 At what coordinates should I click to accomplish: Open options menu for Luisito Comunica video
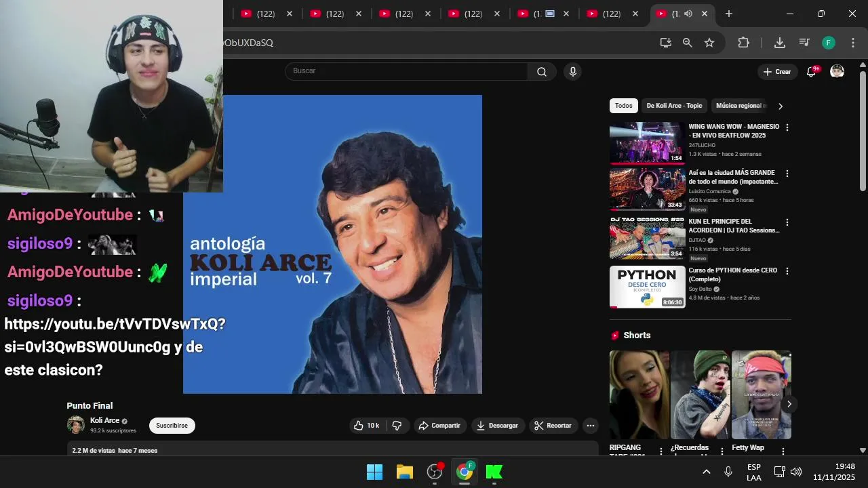[787, 174]
